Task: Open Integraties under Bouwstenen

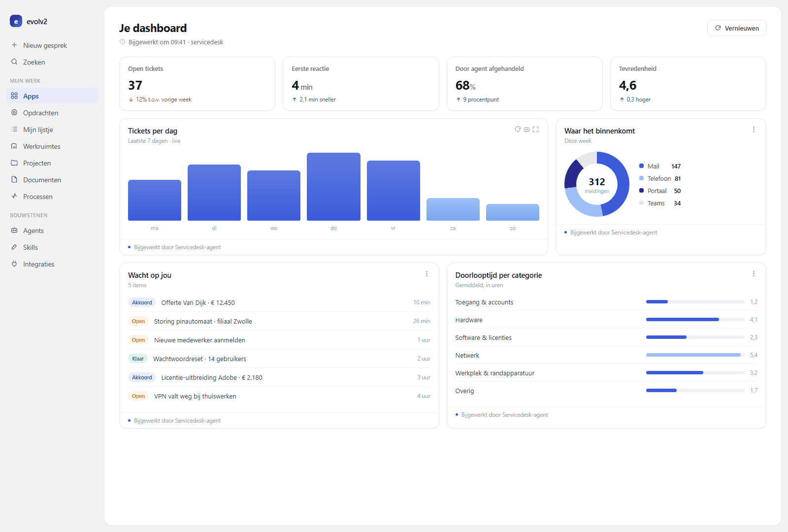Action: (52, 264)
